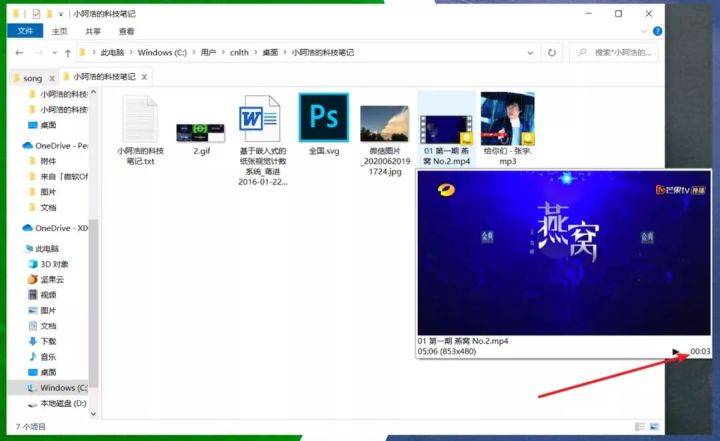
Task: Open 音乐 folder in the sidebar
Action: tap(42, 357)
